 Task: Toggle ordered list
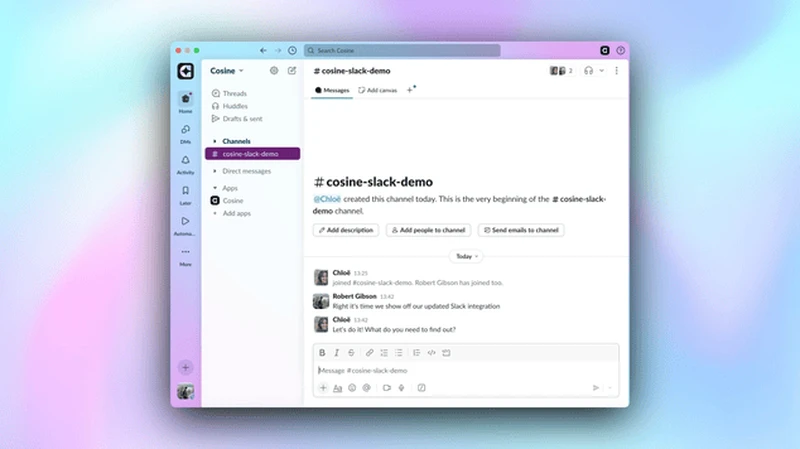point(384,353)
